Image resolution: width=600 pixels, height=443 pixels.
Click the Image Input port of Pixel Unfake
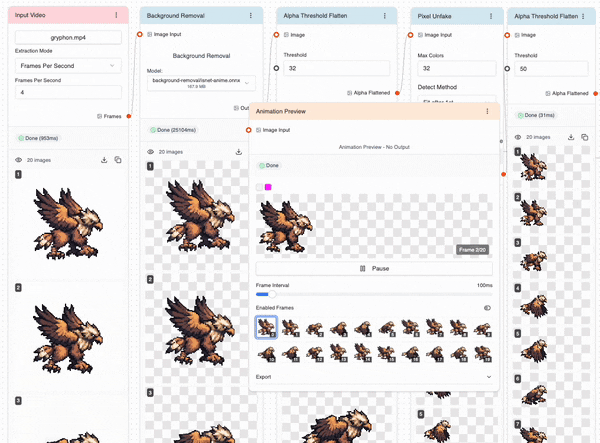coord(410,35)
